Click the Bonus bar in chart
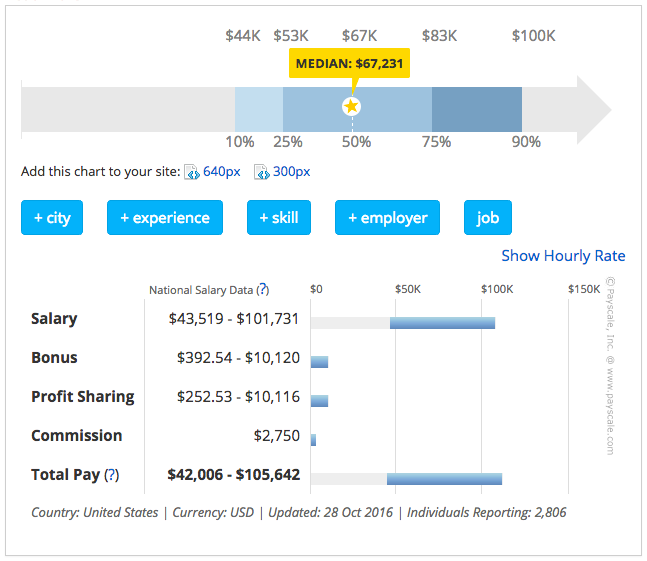The image size is (647, 561). pyautogui.click(x=319, y=361)
